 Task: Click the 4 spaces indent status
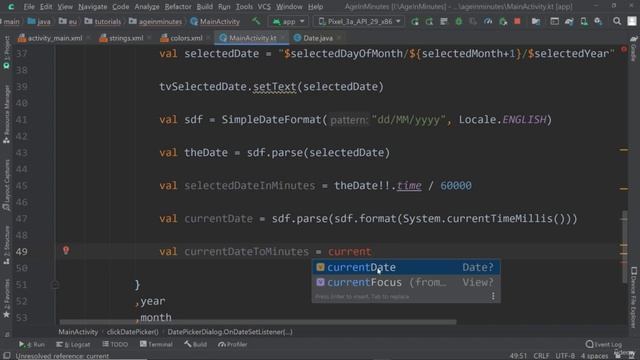click(594, 356)
